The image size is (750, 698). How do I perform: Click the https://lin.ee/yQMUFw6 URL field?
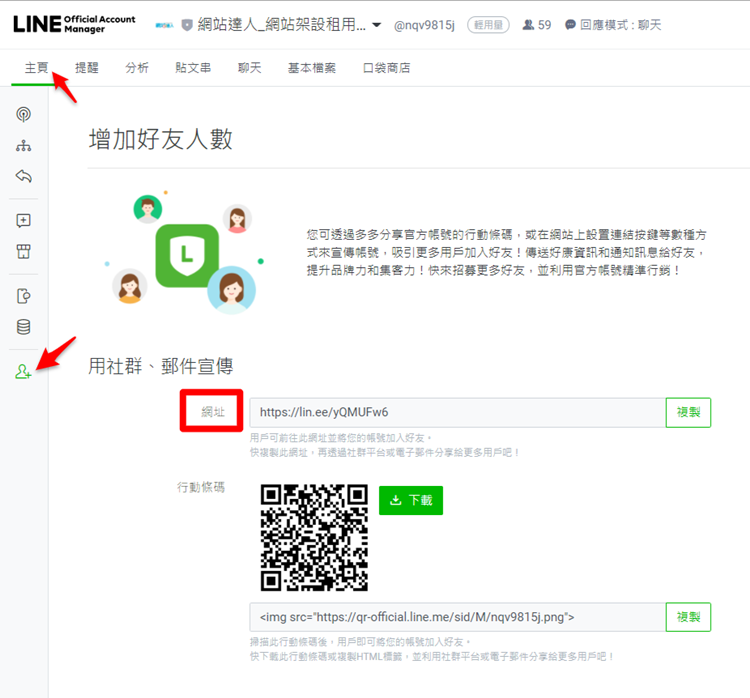point(458,412)
